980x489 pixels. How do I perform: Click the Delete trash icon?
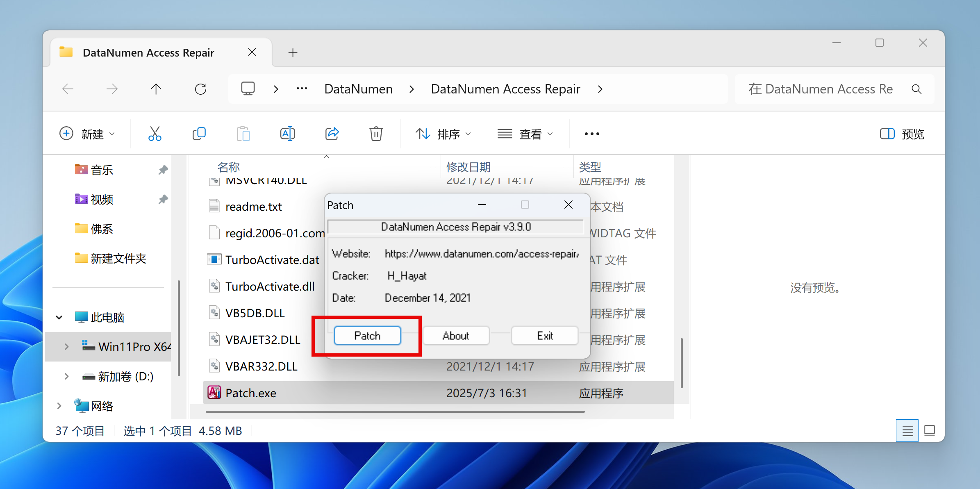(376, 134)
